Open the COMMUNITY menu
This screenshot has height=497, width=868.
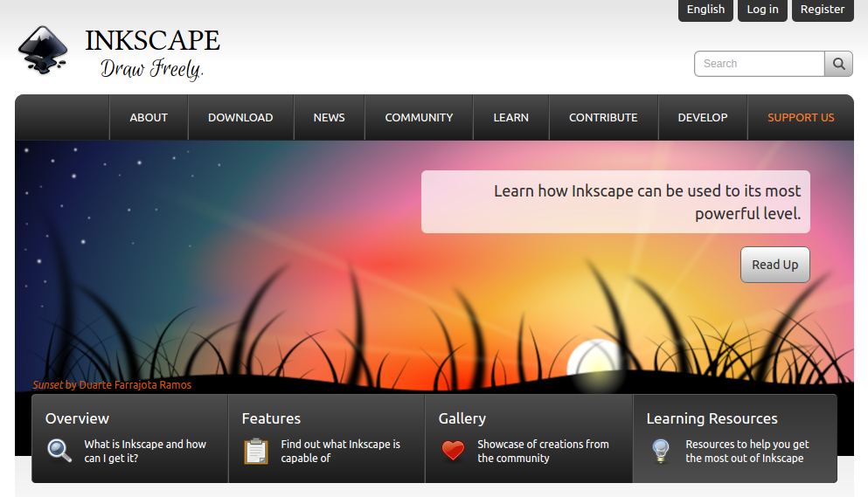pos(419,117)
